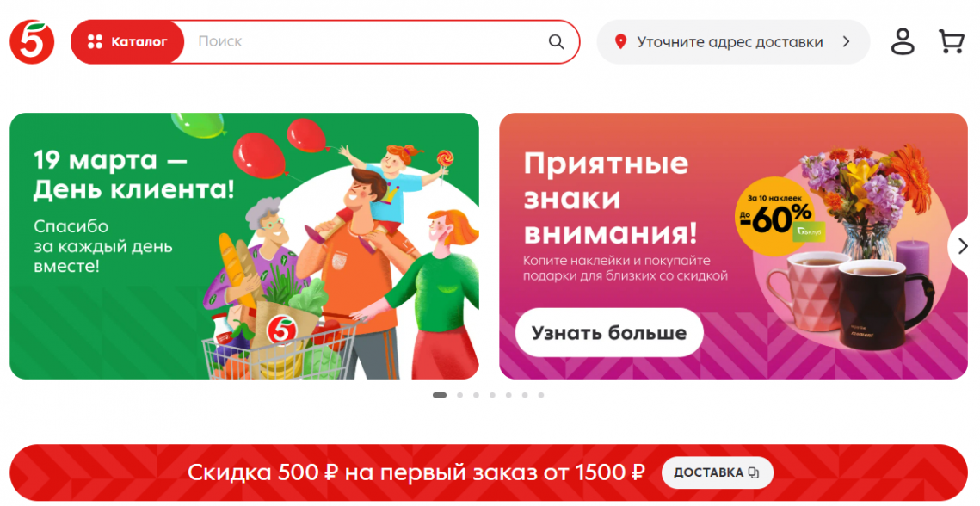Image resolution: width=980 pixels, height=506 pixels.
Task: Open Уточните адрес доставки selector
Action: [x=733, y=42]
